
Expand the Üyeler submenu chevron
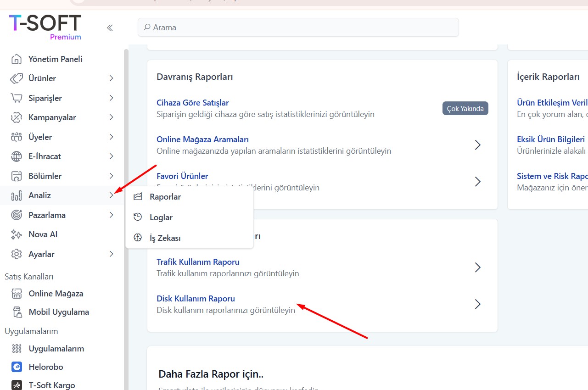point(111,137)
